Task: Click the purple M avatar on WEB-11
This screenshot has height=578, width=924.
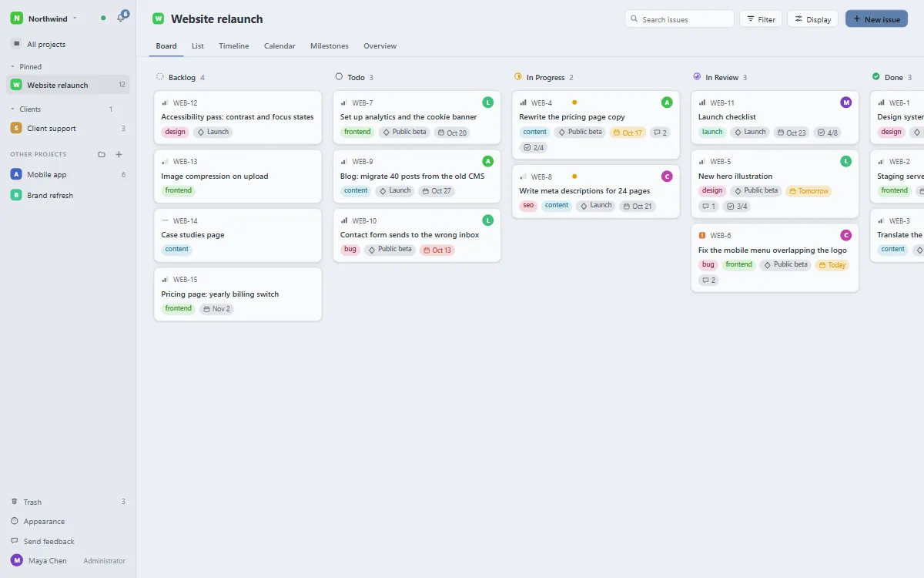Action: click(846, 102)
